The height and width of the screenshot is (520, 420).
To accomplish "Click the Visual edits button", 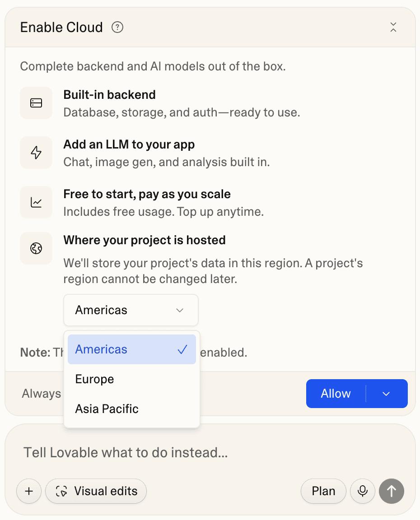I will pyautogui.click(x=96, y=491).
